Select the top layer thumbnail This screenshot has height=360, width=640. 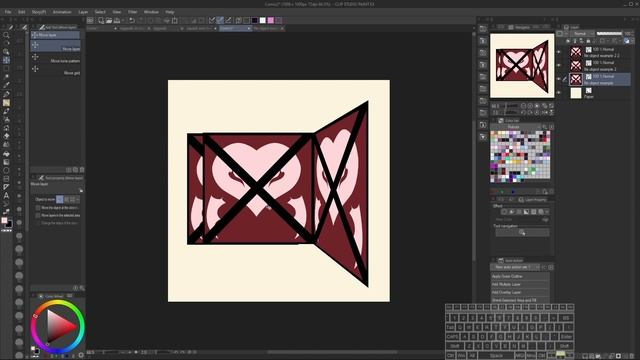(576, 52)
